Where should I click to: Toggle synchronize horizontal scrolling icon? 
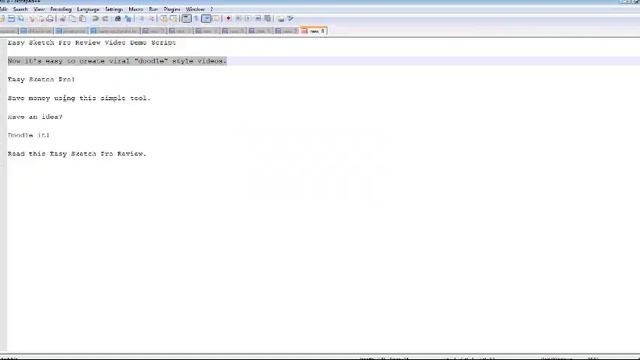173,19
